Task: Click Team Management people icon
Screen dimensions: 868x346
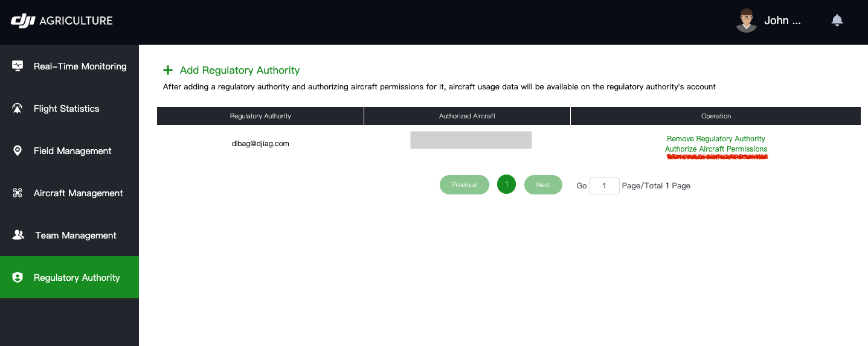Action: [18, 235]
